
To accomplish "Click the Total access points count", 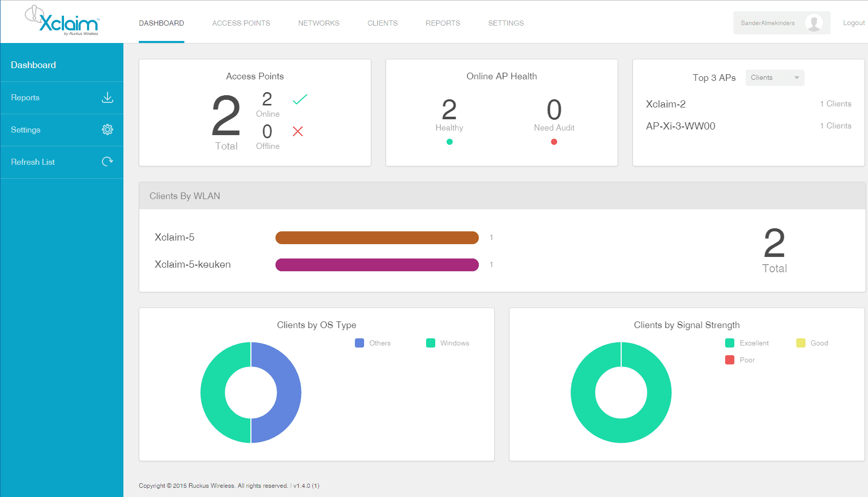I will [226, 116].
